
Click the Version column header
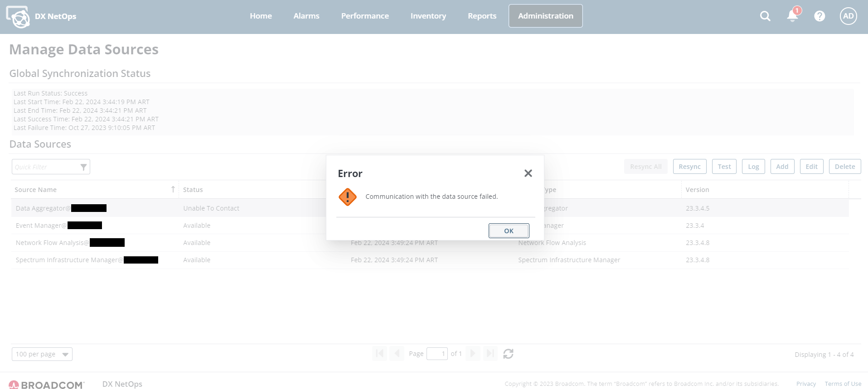pos(697,190)
